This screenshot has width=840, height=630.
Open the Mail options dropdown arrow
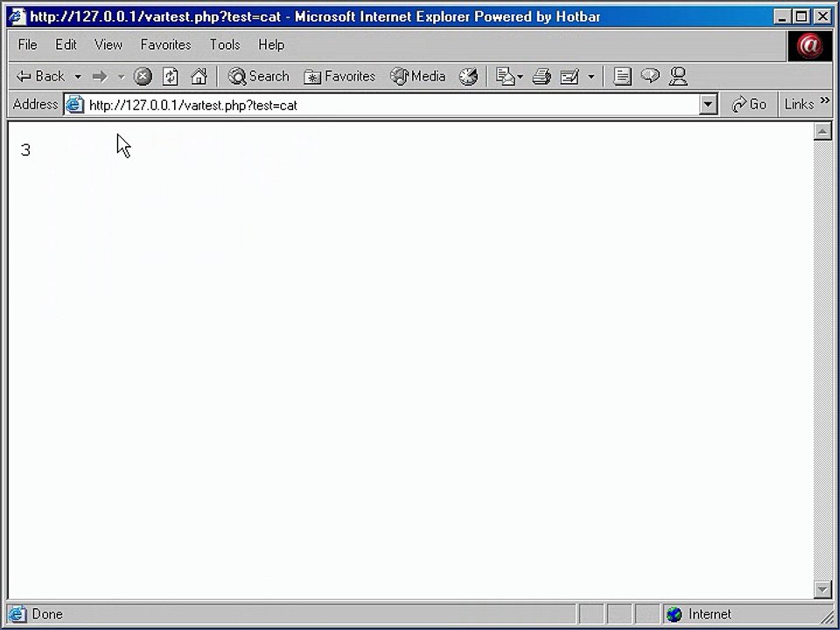click(x=520, y=77)
